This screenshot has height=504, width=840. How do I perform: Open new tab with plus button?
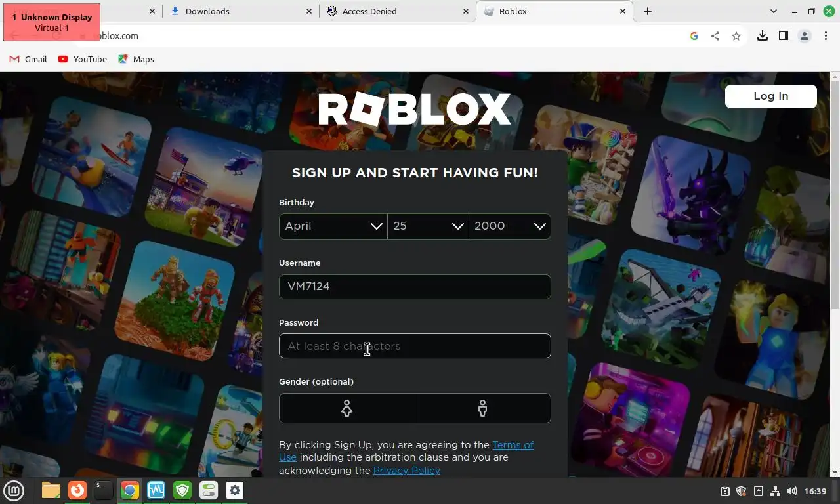pos(648,11)
